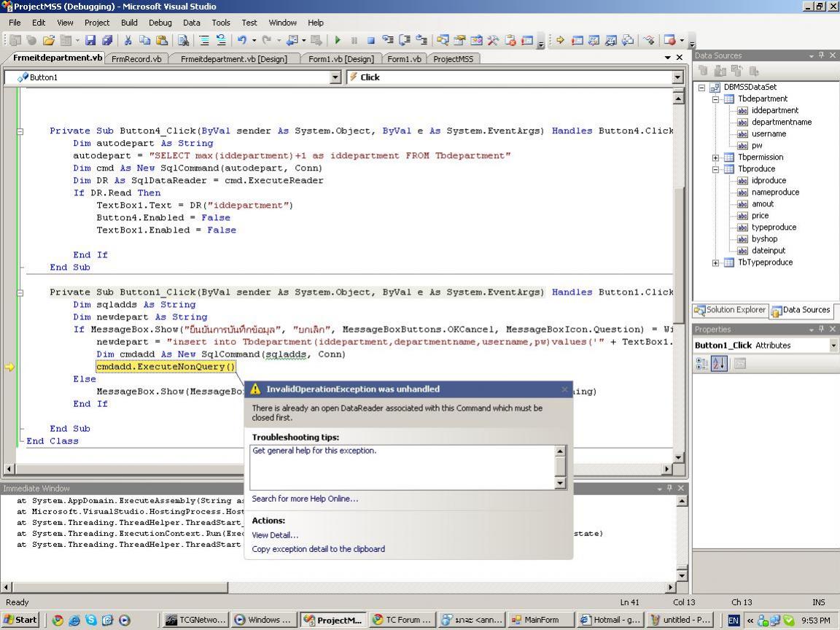
Task: Click Copy exception detail to the clipboard
Action: coord(318,549)
